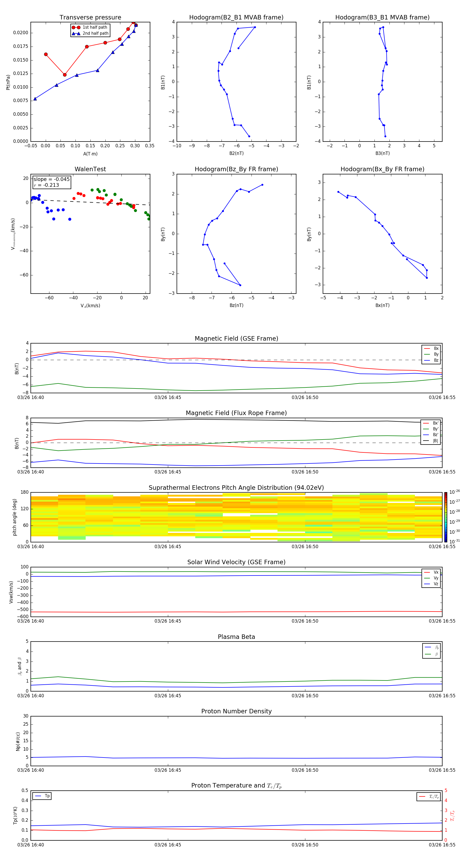Image resolution: width=473 pixels, height=868 pixels.
Task: Select the Te/Tp legend entry
Action: pos(429,796)
